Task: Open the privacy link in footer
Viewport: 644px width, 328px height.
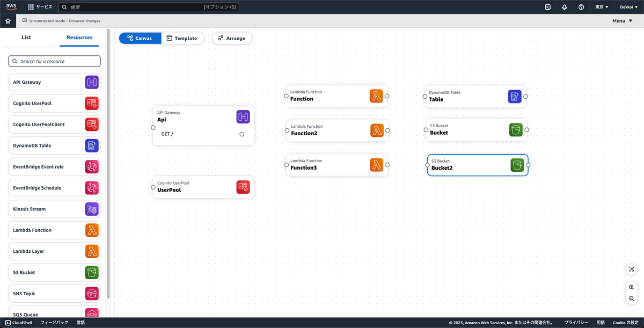Action: coord(576,323)
